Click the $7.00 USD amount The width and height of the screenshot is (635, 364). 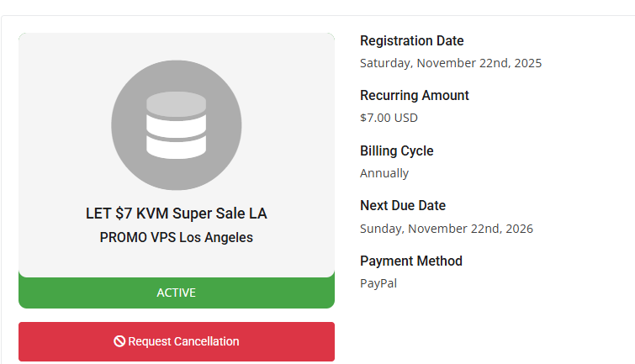(x=389, y=118)
